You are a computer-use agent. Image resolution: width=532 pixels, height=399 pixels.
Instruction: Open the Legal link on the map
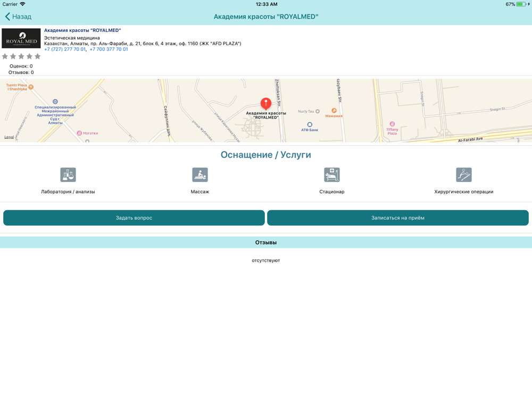[9, 137]
